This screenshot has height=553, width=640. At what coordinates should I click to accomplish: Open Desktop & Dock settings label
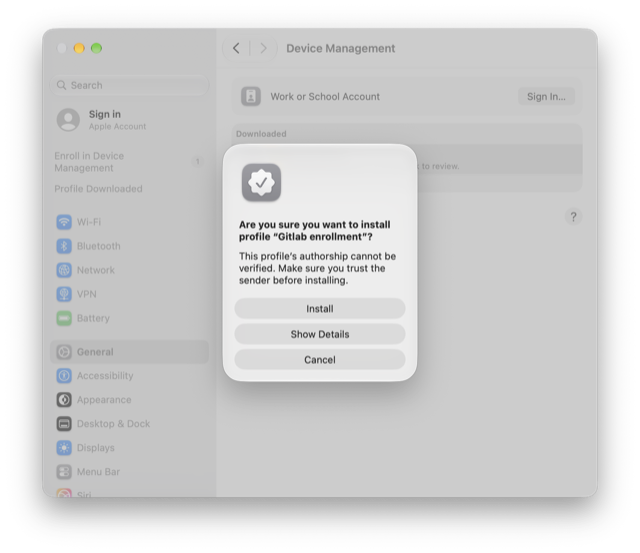click(113, 424)
